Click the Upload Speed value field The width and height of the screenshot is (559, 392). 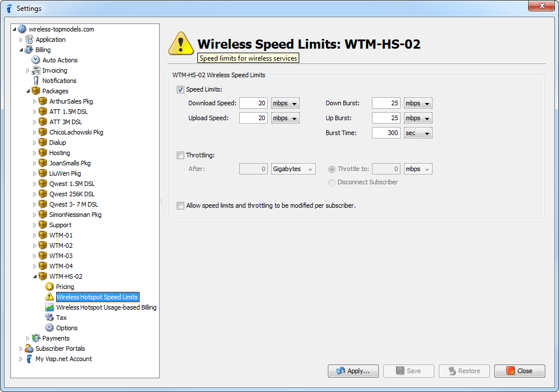(253, 118)
